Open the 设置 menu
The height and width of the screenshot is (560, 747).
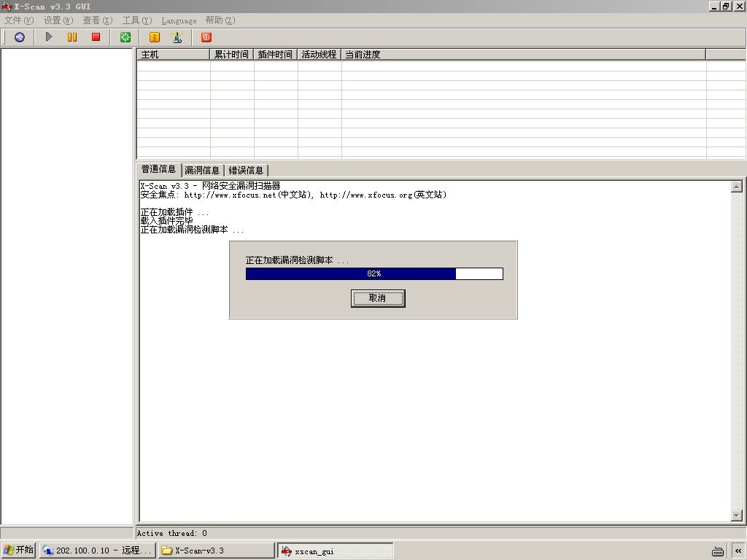click(58, 20)
